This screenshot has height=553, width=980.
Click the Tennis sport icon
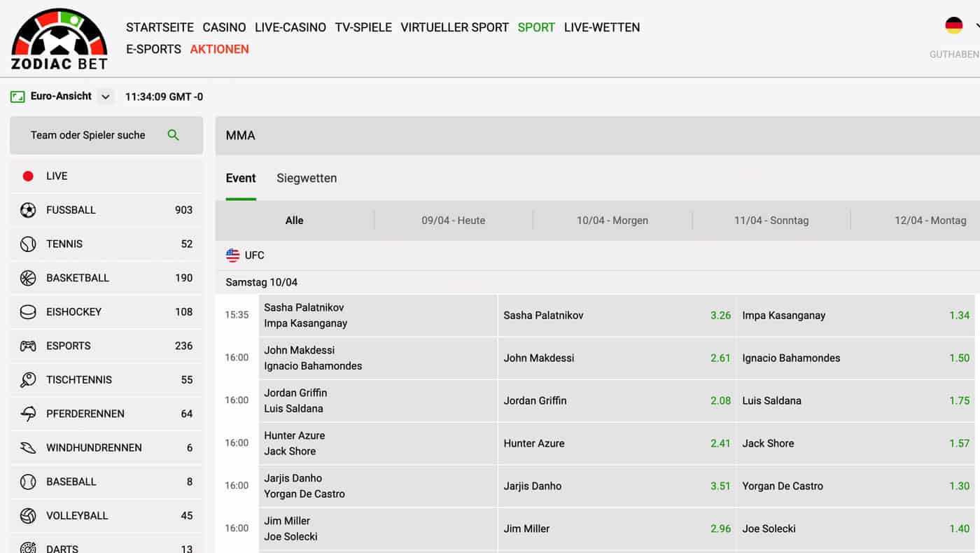coord(28,244)
